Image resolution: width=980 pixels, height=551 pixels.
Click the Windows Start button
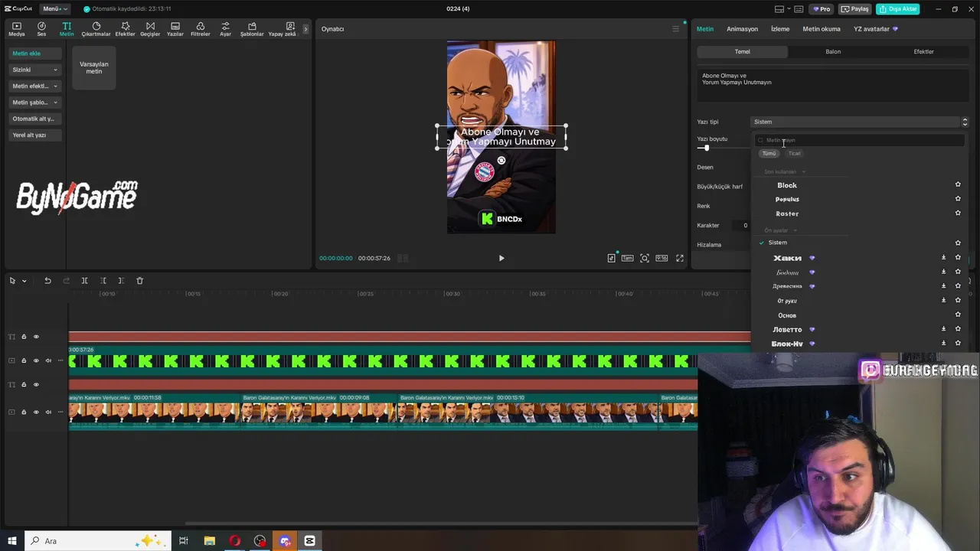pyautogui.click(x=12, y=541)
